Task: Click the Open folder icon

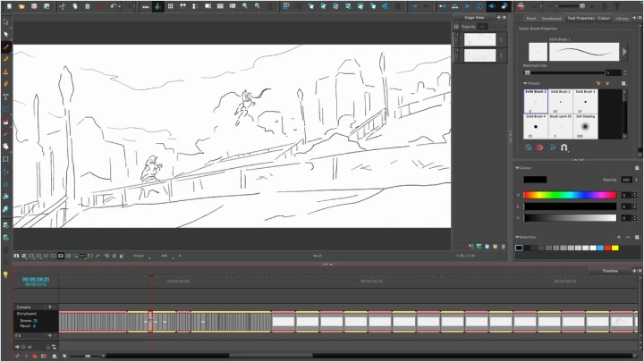Action: click(x=21, y=6)
